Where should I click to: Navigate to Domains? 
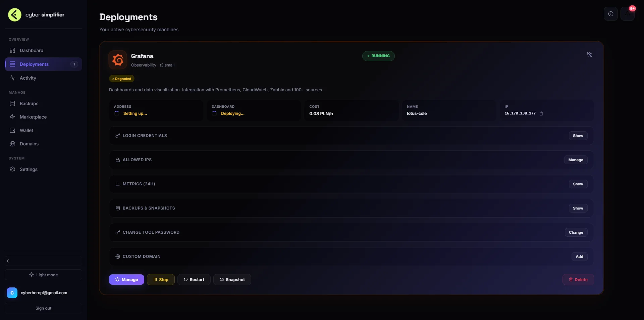pyautogui.click(x=43, y=144)
